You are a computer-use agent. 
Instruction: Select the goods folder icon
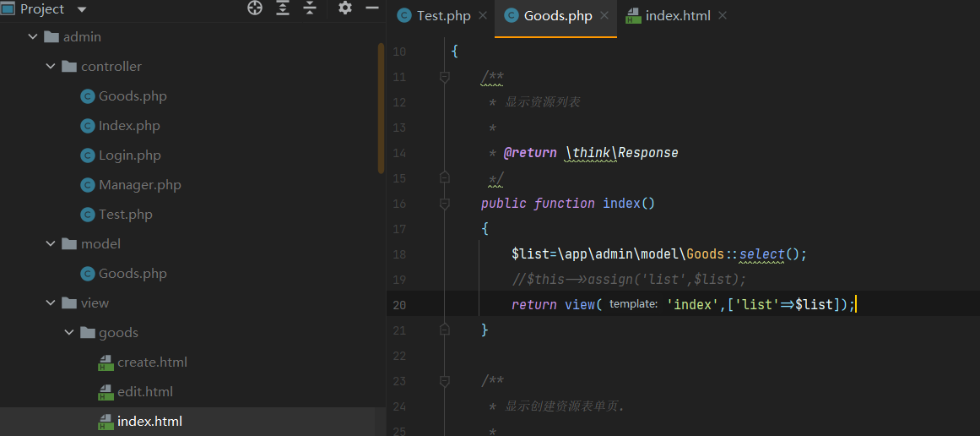(88, 333)
